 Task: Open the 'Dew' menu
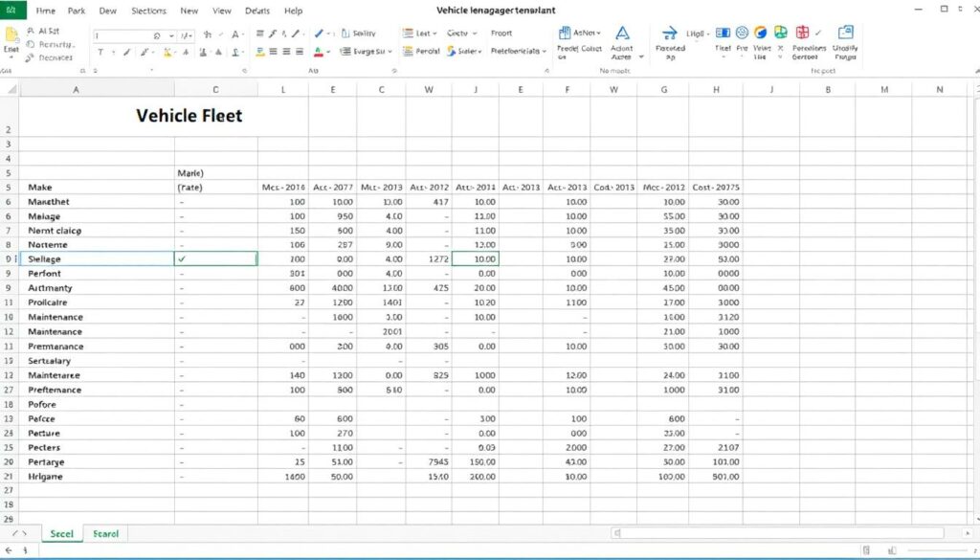click(x=107, y=11)
